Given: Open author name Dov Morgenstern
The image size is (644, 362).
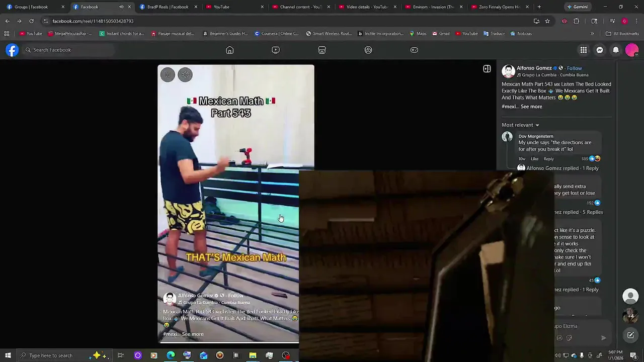Looking at the screenshot, I should click(536, 136).
